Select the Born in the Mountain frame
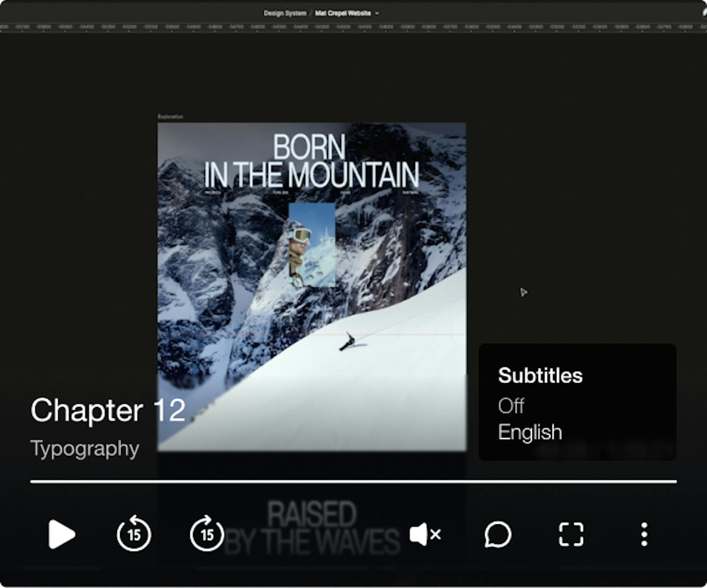707x588 pixels. [x=312, y=287]
